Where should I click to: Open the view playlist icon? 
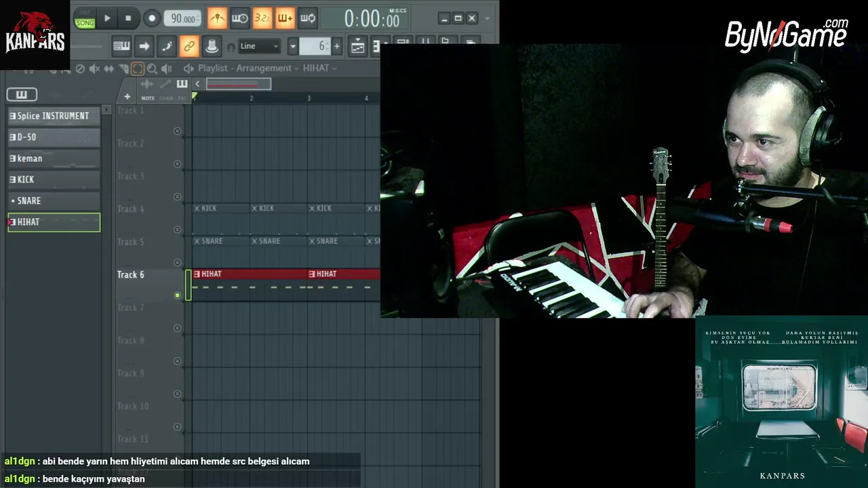pyautogui.click(x=357, y=46)
